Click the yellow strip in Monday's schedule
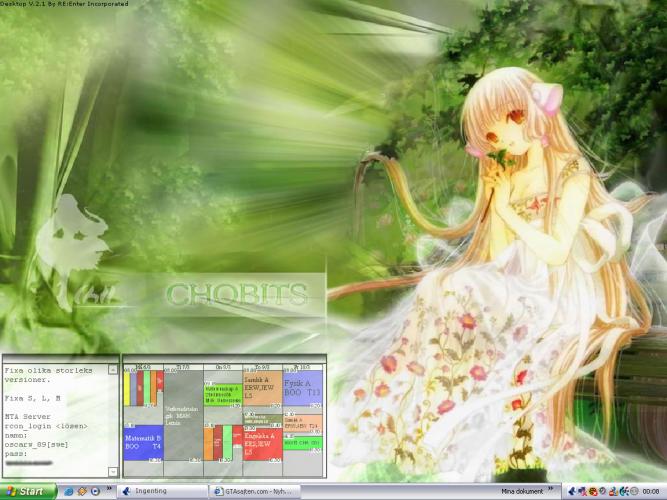This screenshot has height=500, width=667. coord(127,389)
